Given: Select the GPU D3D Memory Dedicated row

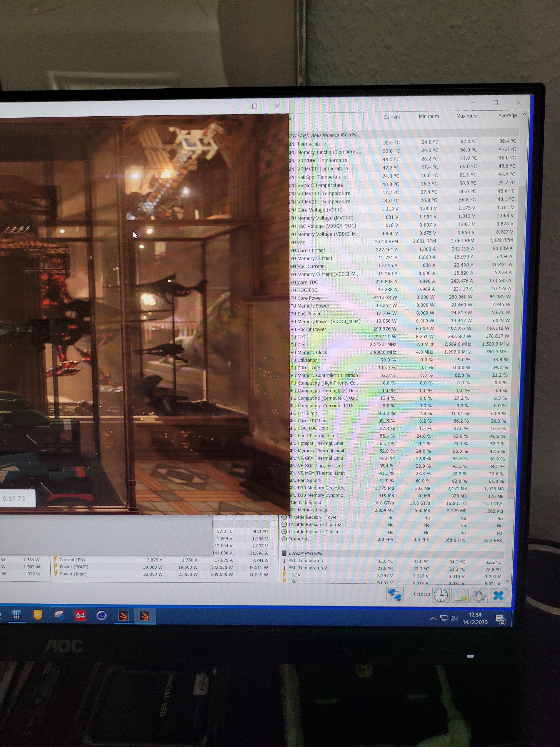Looking at the screenshot, I should click(398, 488).
